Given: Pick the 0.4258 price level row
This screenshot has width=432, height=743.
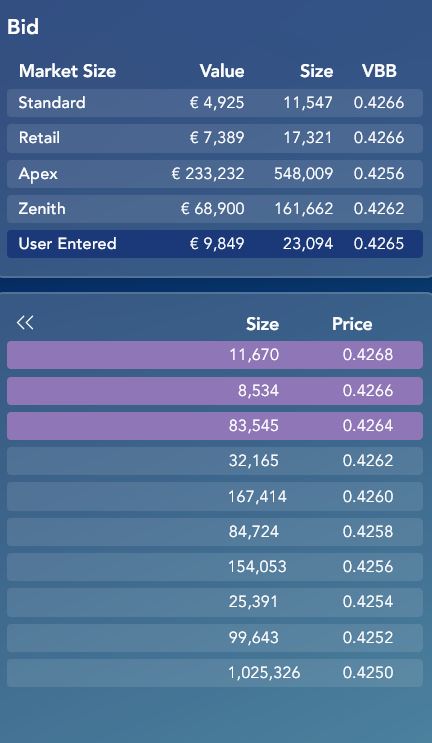Looking at the screenshot, I should pos(215,532).
